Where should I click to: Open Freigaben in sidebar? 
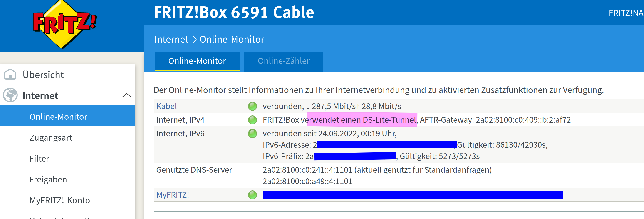(48, 179)
